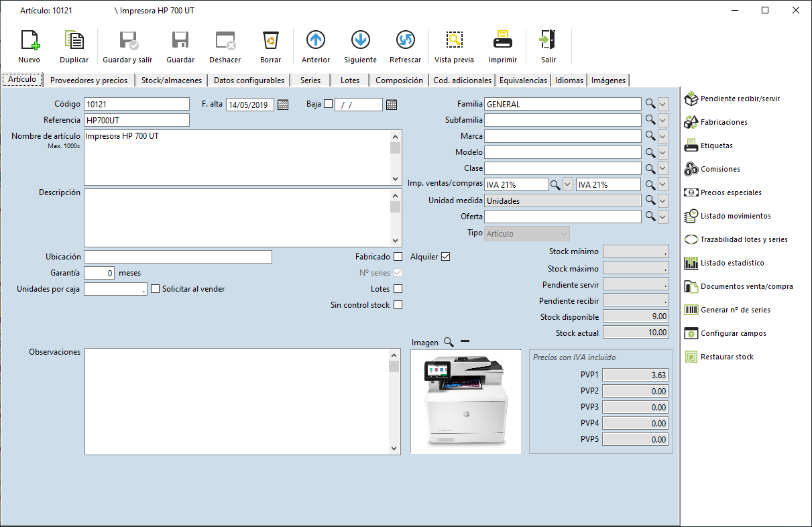This screenshot has height=527, width=812.
Task: Switch to Imágenes tab
Action: coord(609,80)
